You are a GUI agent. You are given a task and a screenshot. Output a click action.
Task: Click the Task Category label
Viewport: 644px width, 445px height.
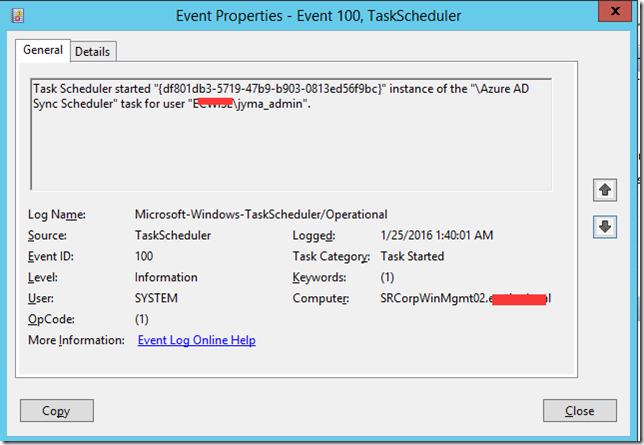331,256
